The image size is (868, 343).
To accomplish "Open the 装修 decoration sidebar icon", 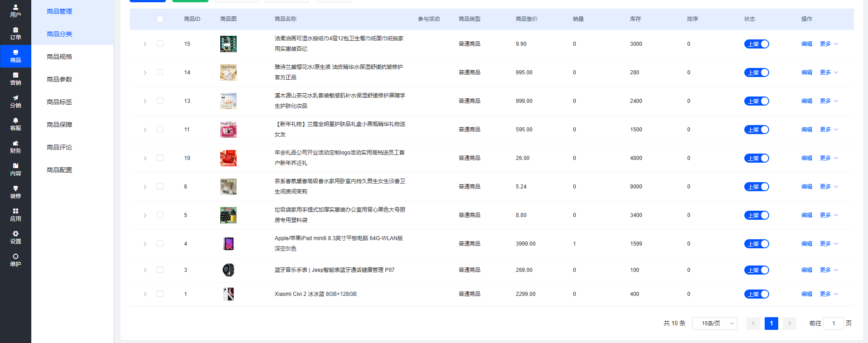I will pyautogui.click(x=15, y=192).
